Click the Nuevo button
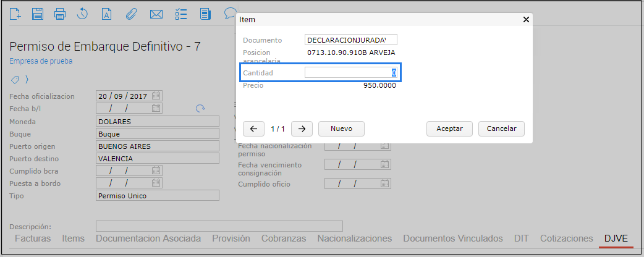 point(341,128)
